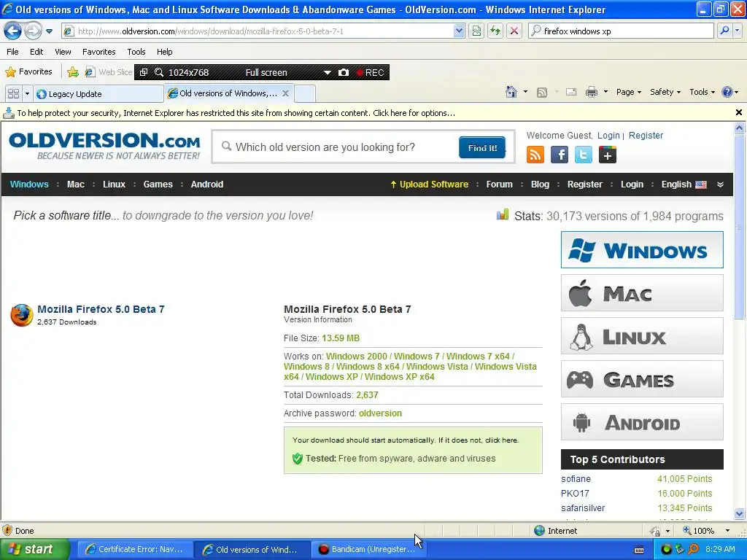
Task: Click 'Which old version' search field
Action: point(339,147)
